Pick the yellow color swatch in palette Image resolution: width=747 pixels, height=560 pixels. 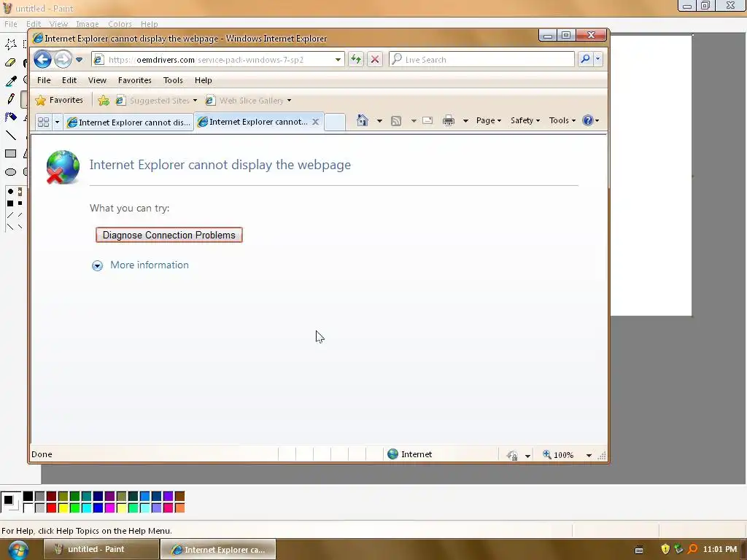pos(63,508)
